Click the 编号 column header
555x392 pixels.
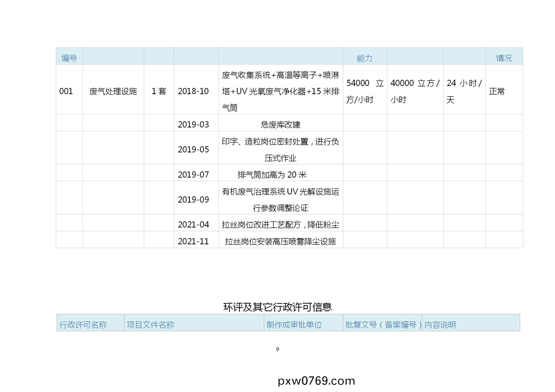pos(69,58)
